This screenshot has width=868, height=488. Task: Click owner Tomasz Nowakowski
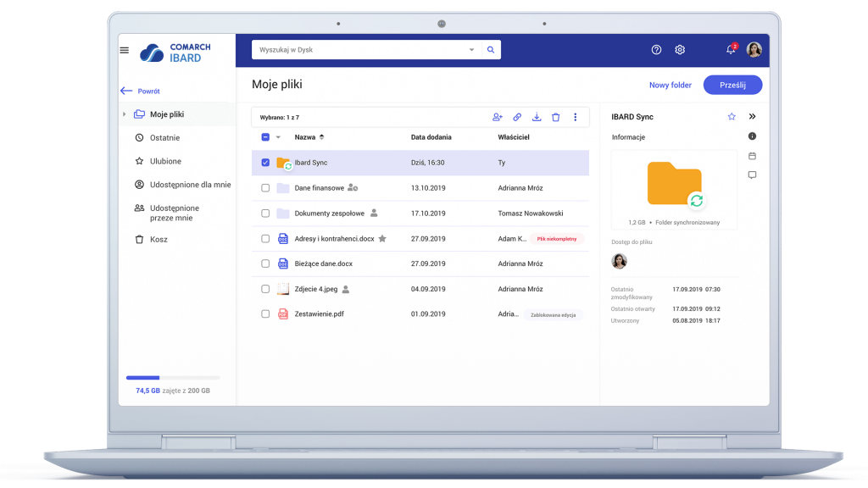tap(531, 213)
